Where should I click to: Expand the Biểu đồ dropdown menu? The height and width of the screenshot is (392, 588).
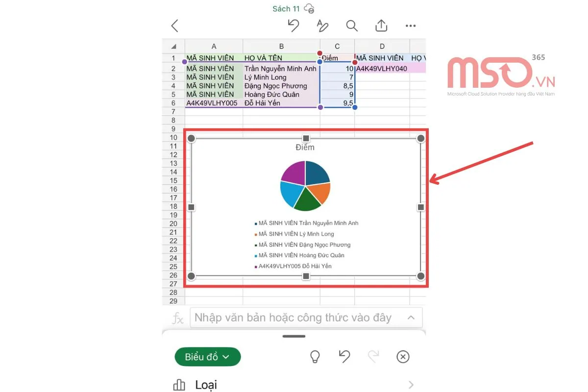tap(207, 356)
